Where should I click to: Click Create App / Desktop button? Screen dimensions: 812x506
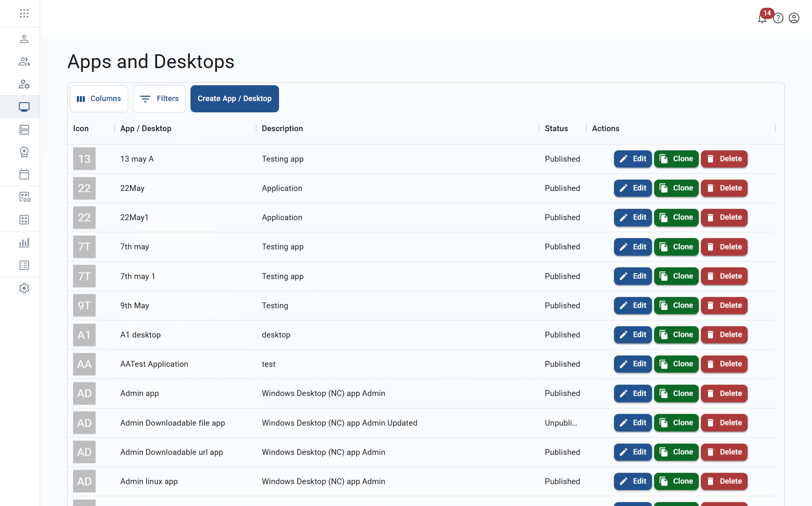point(234,99)
